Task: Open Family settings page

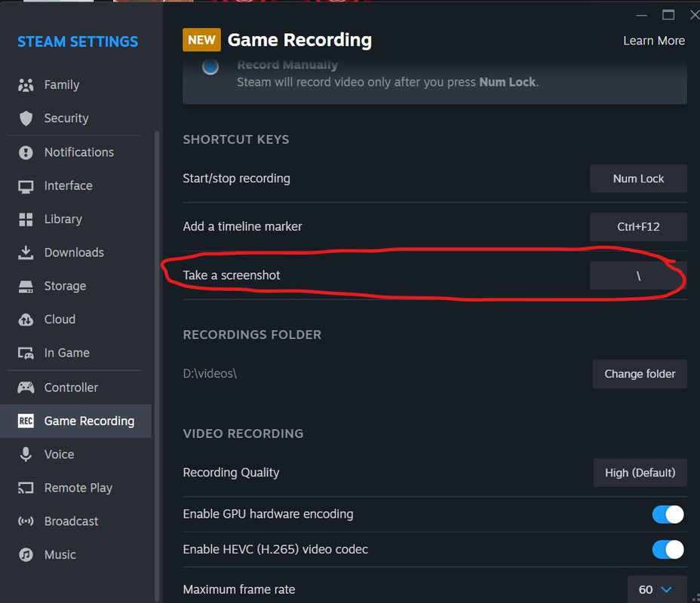Action: pos(62,84)
